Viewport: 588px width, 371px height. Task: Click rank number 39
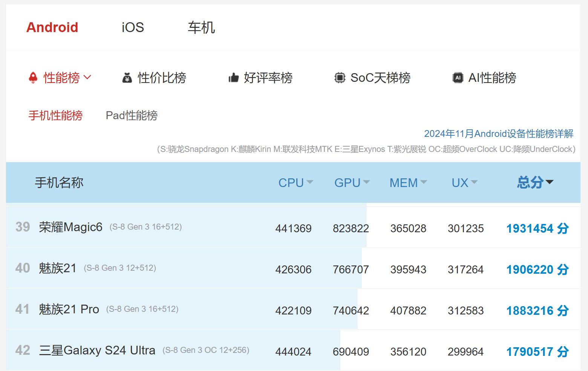[x=23, y=227]
